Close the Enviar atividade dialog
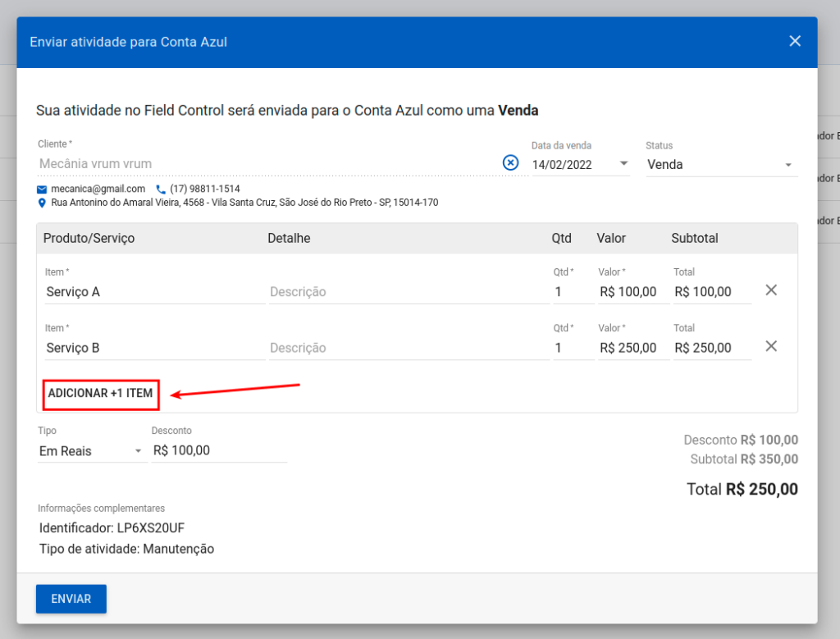The width and height of the screenshot is (840, 639). point(794,41)
